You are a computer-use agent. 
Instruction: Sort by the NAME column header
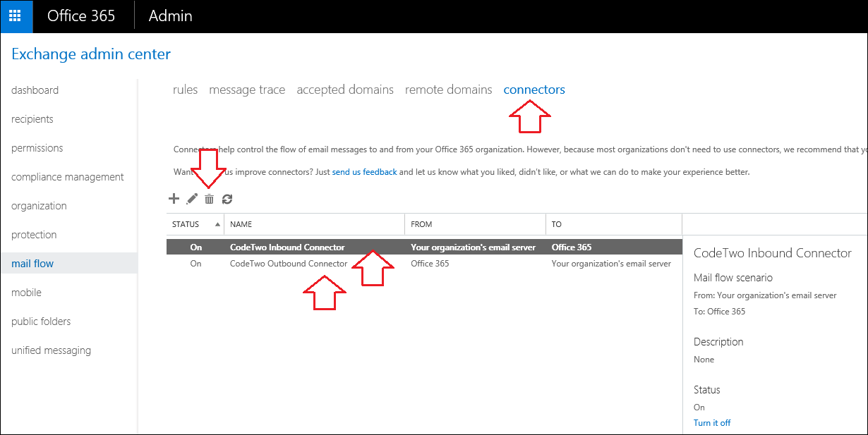[x=314, y=224]
